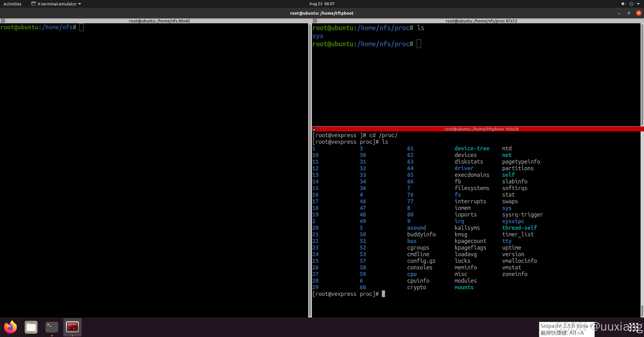Click 'ioports' in the proc listing
Viewport: 644px width, 337px height.
click(x=466, y=215)
